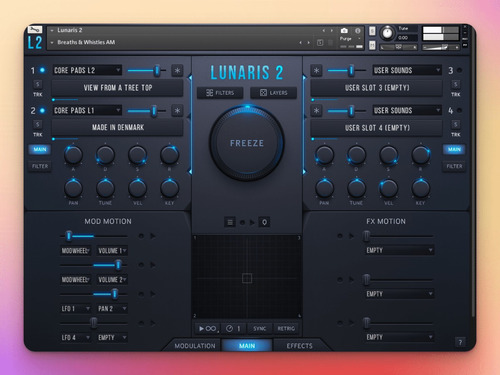The width and height of the screenshot is (500, 375).
Task: Click layer 1 volume slider
Action: tap(147, 70)
